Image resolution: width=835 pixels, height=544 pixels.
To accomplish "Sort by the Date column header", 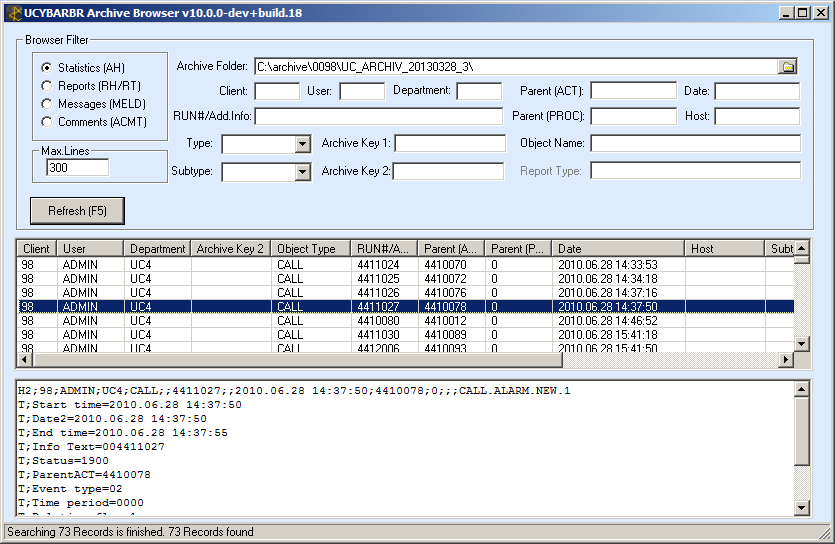I will click(618, 249).
